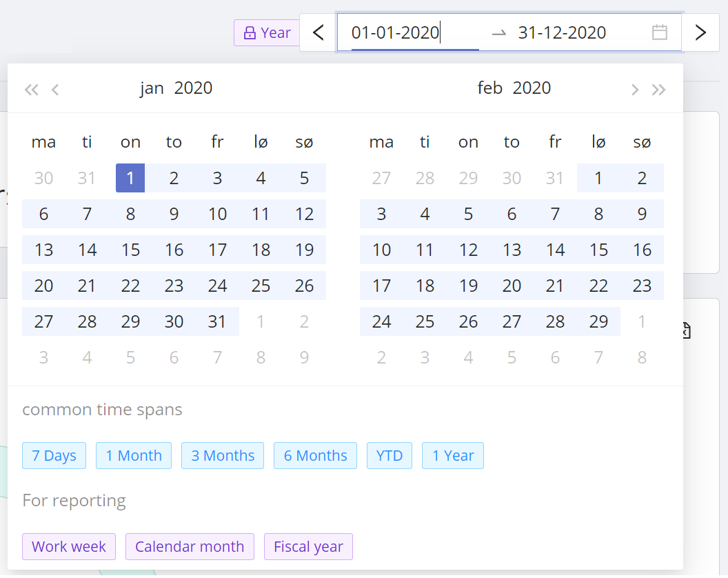Advance to next period with right arrow

[x=700, y=32]
